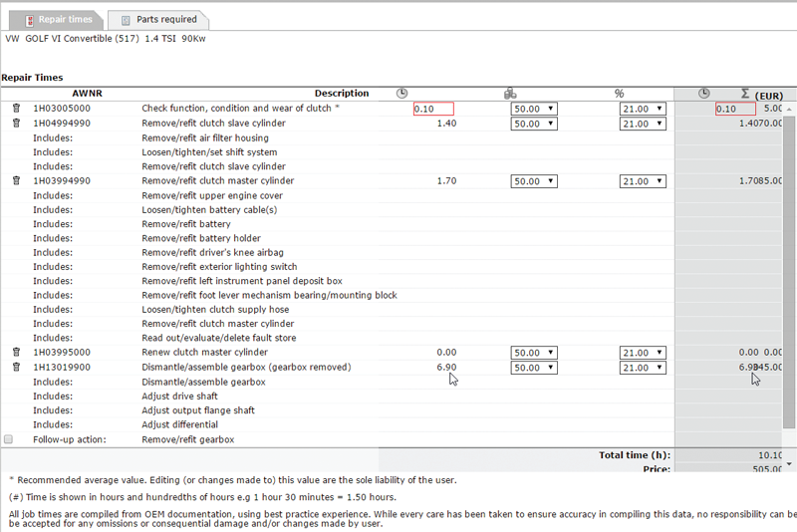Click the Repair times tab icon

tap(30, 20)
